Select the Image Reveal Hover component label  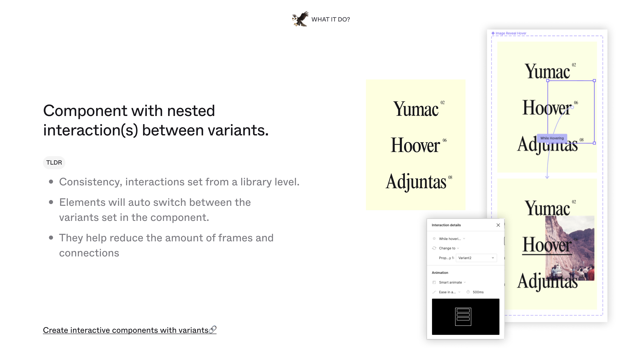point(511,33)
